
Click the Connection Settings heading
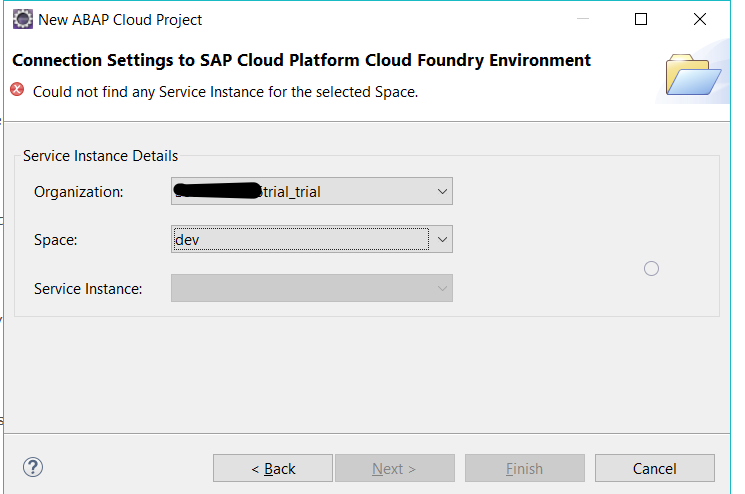coord(301,60)
